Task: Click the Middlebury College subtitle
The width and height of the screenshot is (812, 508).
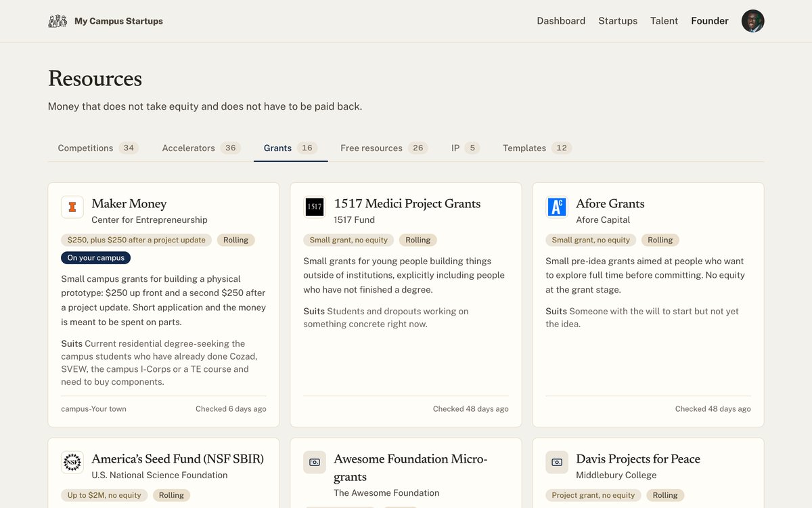Action: pyautogui.click(x=616, y=475)
